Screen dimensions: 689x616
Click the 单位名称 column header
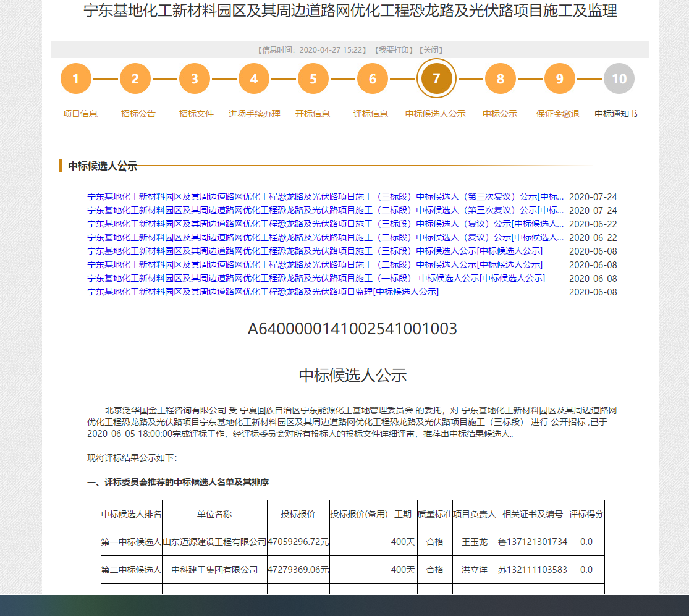tap(214, 514)
